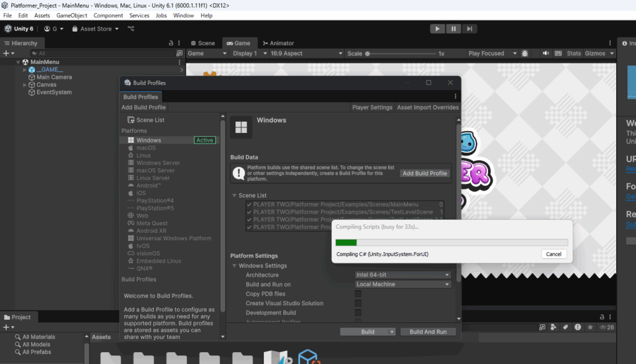Screen dimensions: 636x364
Task: Switch to the Scene tab
Action: (x=203, y=43)
